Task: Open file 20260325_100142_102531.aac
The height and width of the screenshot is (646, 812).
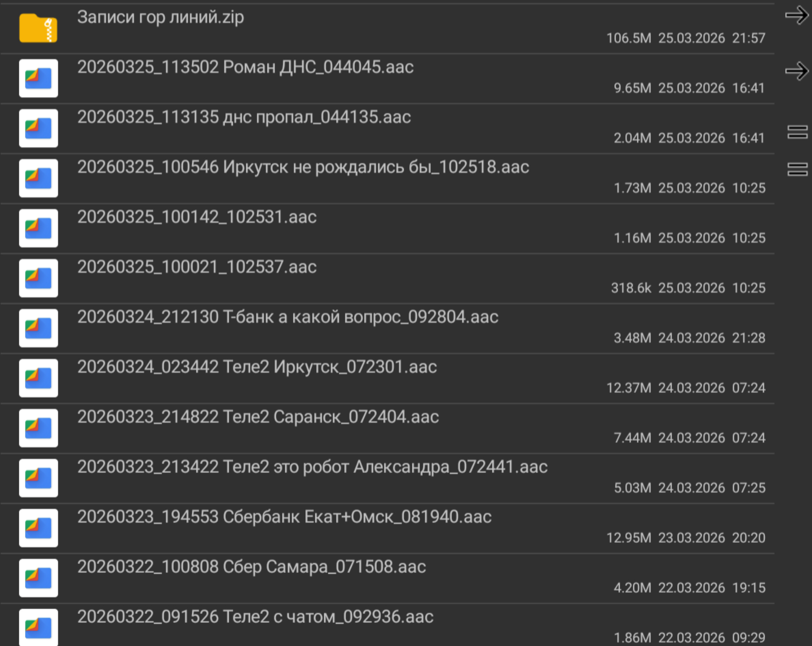Action: pyautogui.click(x=197, y=217)
